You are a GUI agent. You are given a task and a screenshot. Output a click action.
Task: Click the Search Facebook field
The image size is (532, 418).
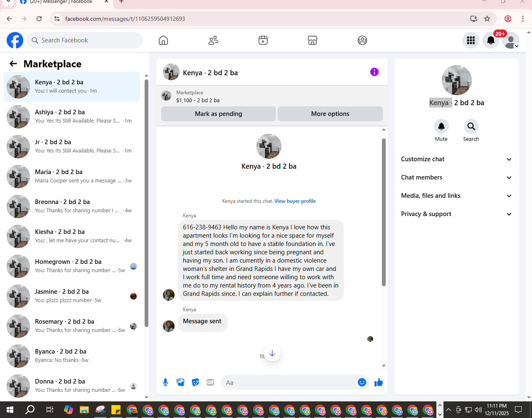(85, 40)
